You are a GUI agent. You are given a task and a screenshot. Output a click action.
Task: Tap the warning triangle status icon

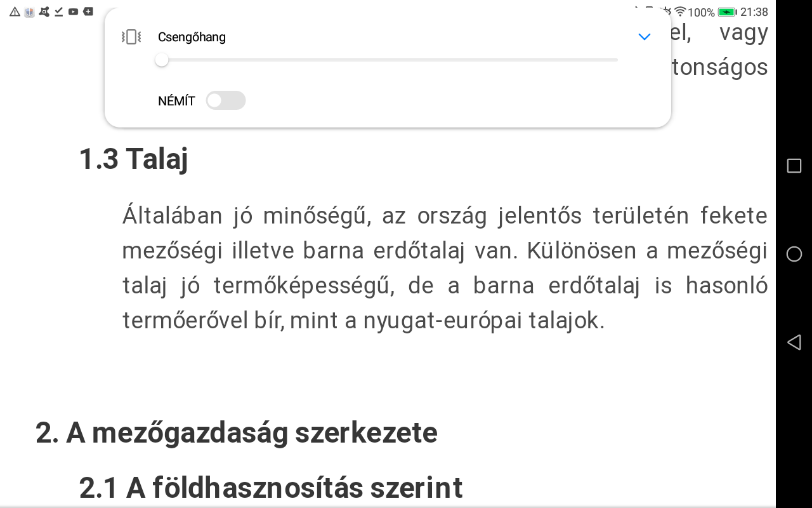tap(15, 11)
